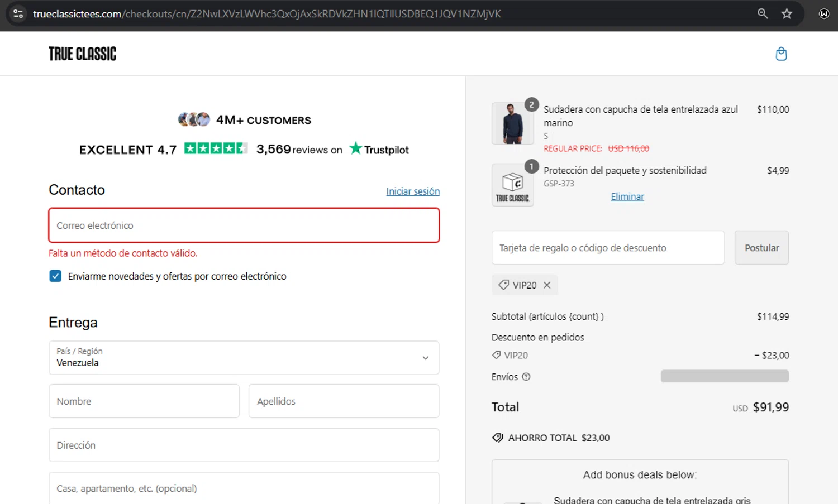This screenshot has width=838, height=504.
Task: Open site information icon in address bar
Action: 18,13
